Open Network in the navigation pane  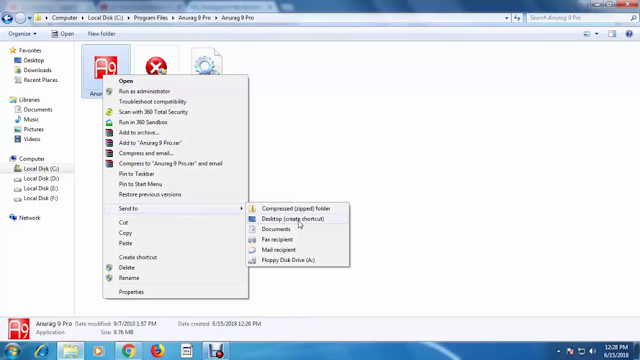[29, 218]
